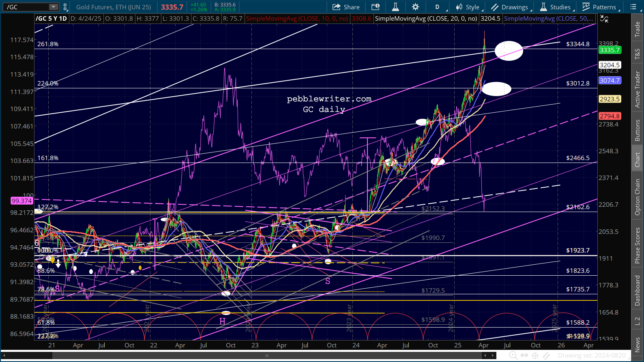Click the horizontal time scrollbar thumb
The height and width of the screenshot is (362, 644).
tap(266, 356)
